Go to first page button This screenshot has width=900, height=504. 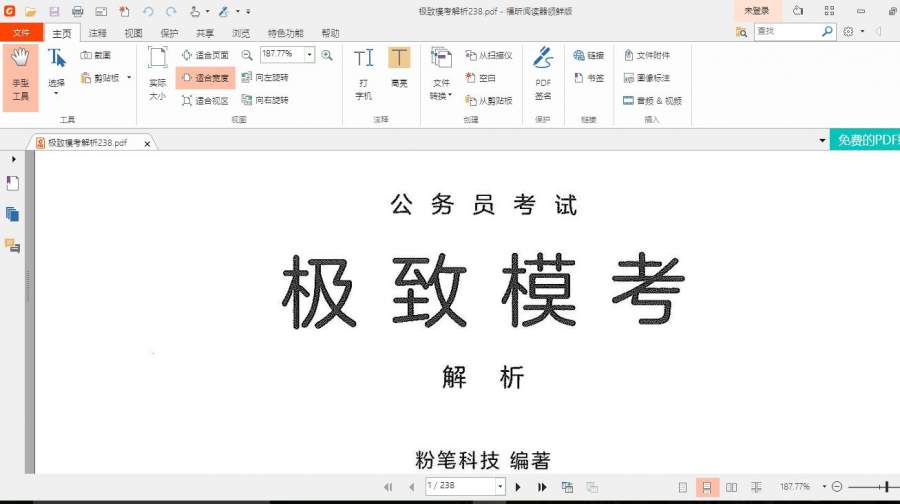388,487
